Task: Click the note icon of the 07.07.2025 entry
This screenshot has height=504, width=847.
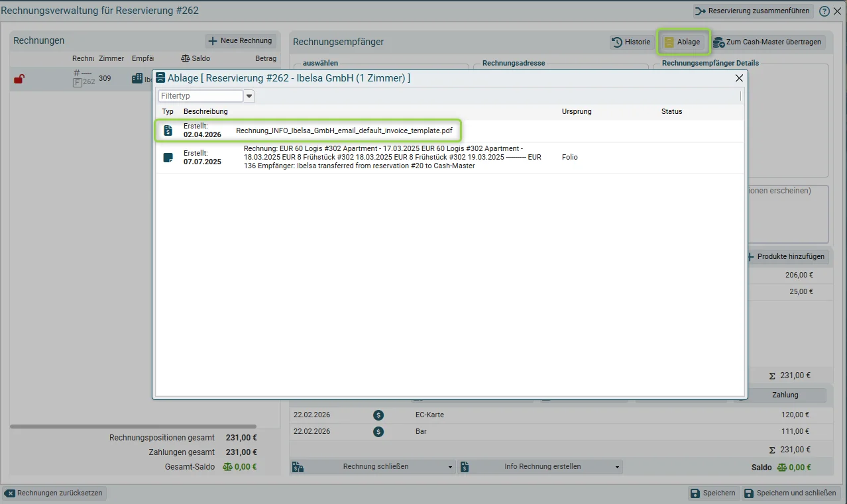Action: pyautogui.click(x=168, y=158)
